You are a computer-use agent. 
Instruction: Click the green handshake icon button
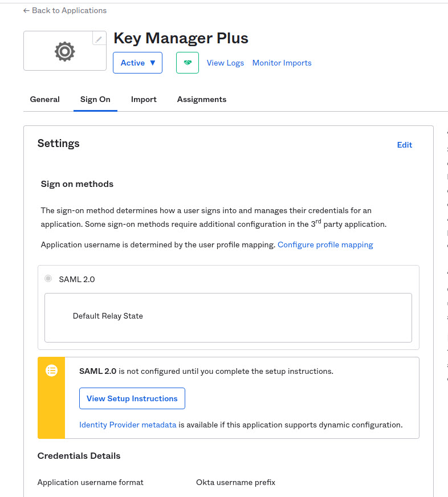188,63
